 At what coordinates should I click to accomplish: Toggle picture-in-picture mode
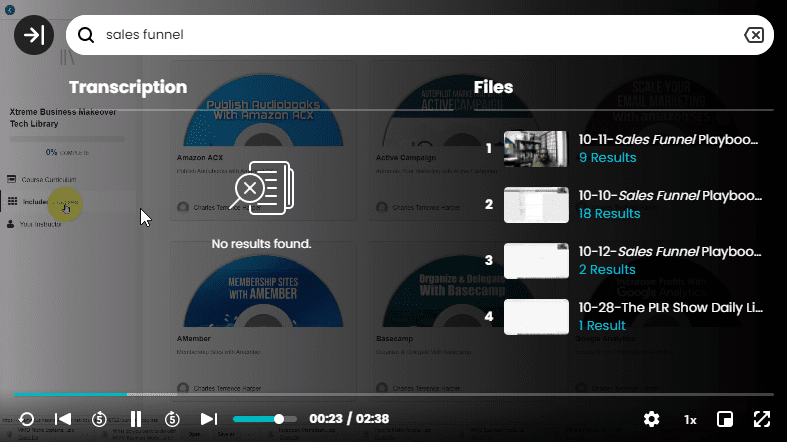[x=725, y=419]
